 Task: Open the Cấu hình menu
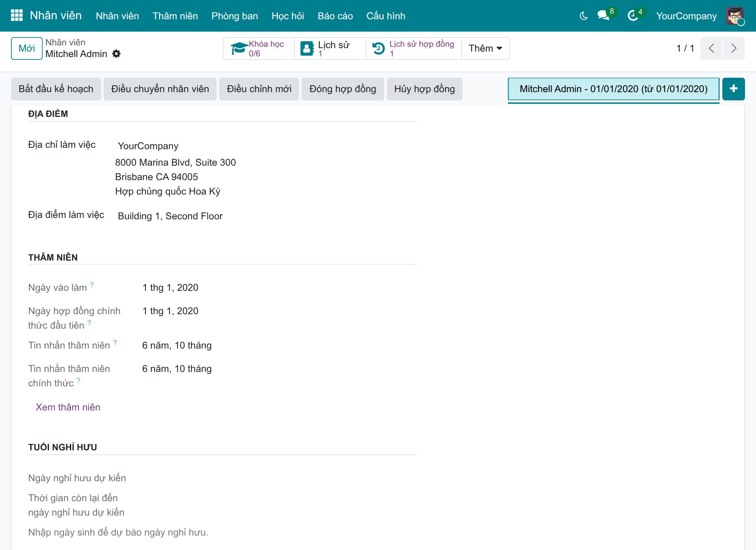point(386,16)
